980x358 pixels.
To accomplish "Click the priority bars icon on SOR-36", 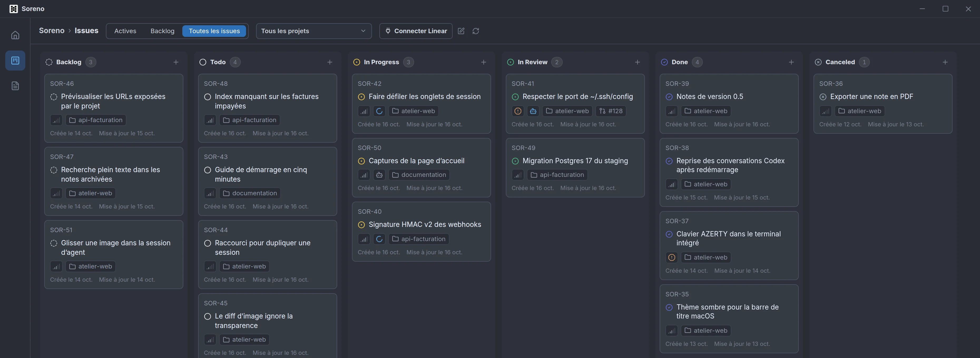I will (825, 111).
